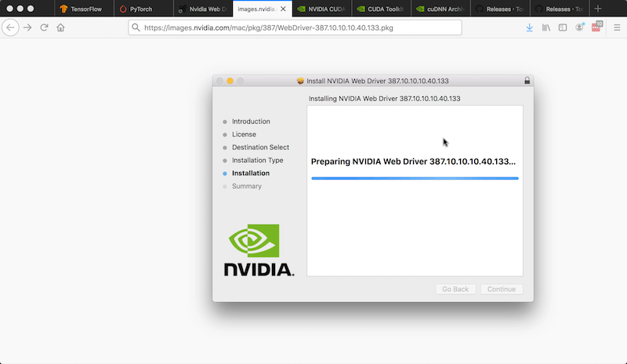Select the Summary step label

pos(247,186)
